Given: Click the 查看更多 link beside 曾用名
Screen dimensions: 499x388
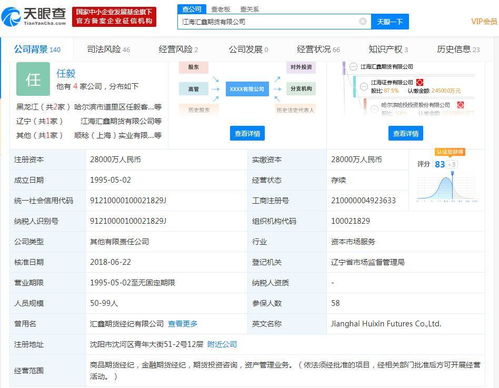Looking at the screenshot, I should [183, 324].
